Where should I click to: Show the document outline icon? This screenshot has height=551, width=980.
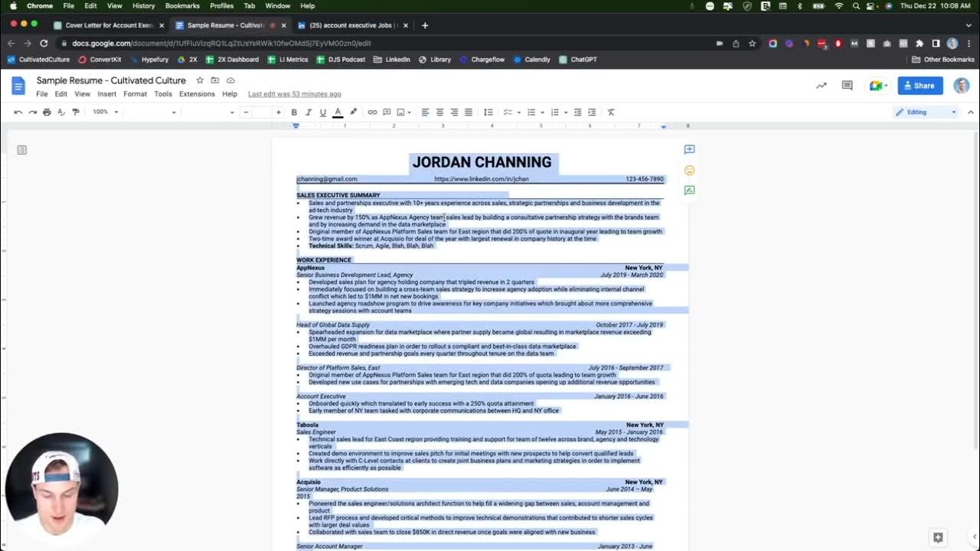click(21, 150)
